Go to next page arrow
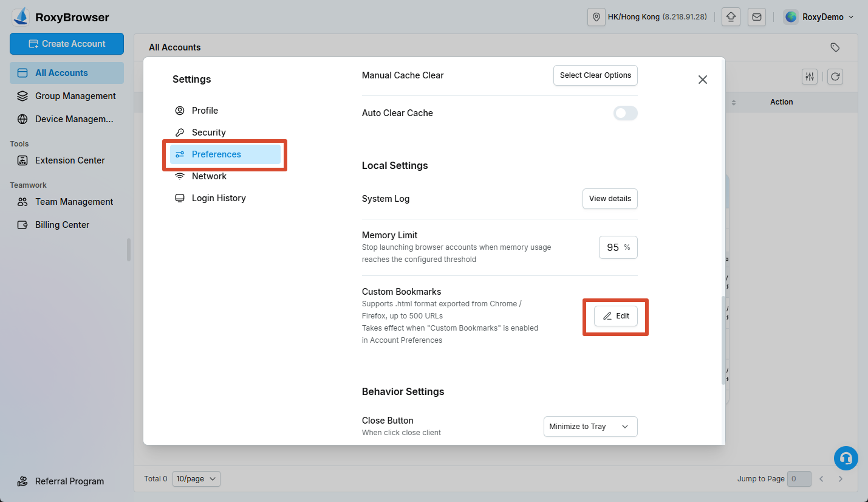Viewport: 868px width, 502px height. pos(841,479)
